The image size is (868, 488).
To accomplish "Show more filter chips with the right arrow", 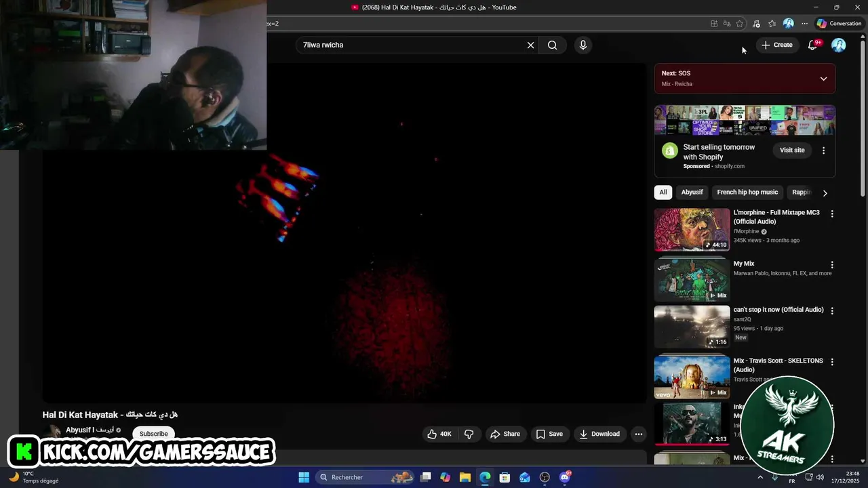I will point(825,193).
